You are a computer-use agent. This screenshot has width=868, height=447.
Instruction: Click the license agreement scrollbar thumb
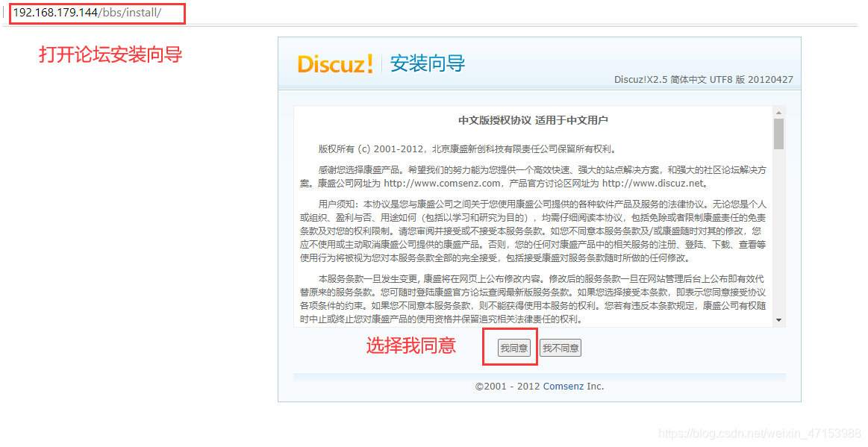[x=779, y=134]
